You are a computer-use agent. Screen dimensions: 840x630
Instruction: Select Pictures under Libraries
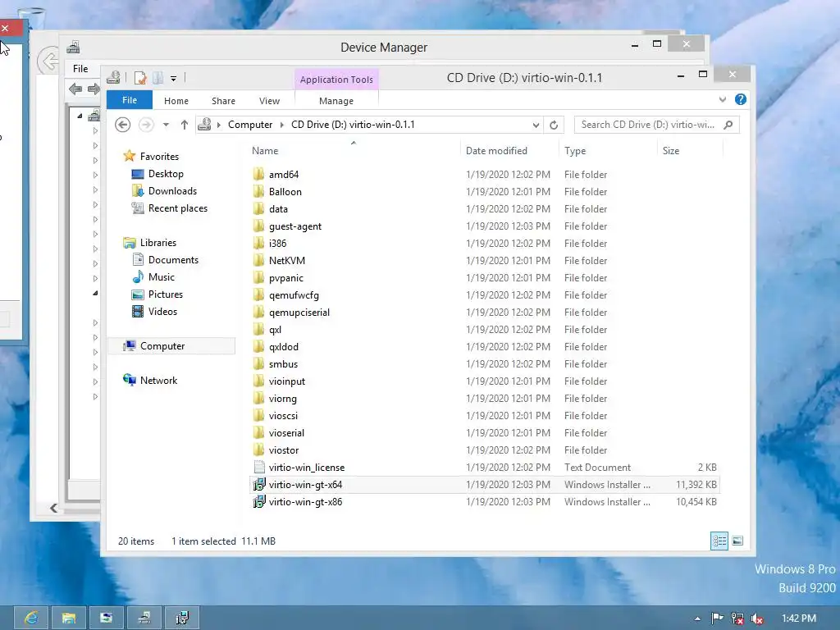tap(166, 294)
